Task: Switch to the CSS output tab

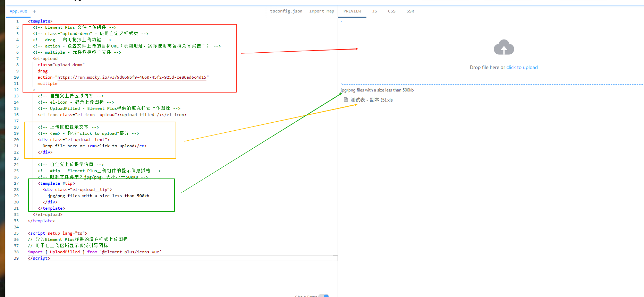Action: click(392, 11)
